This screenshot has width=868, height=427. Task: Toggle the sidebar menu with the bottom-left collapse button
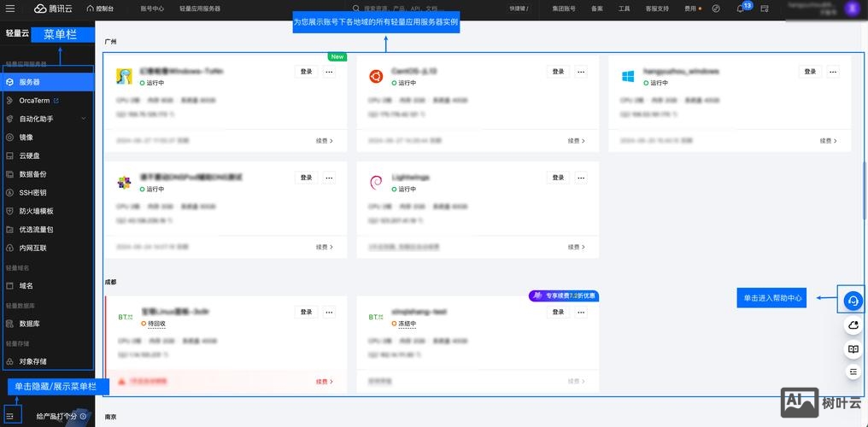(10, 416)
